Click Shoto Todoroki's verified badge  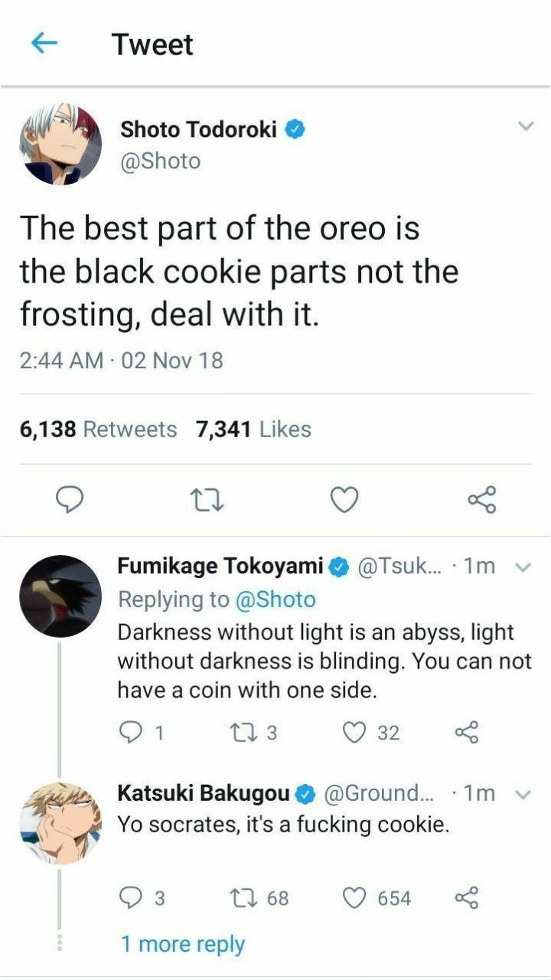[293, 129]
